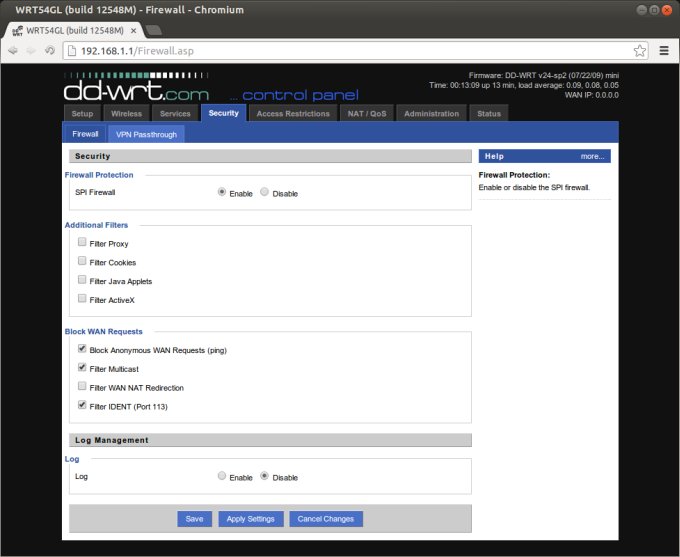Select the Security tab
This screenshot has height=557, width=680.
224,113
